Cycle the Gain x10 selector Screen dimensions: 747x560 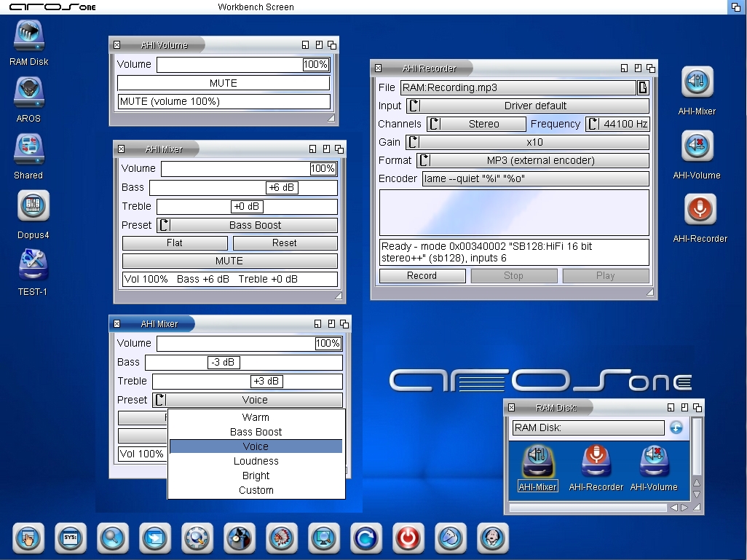(x=527, y=142)
